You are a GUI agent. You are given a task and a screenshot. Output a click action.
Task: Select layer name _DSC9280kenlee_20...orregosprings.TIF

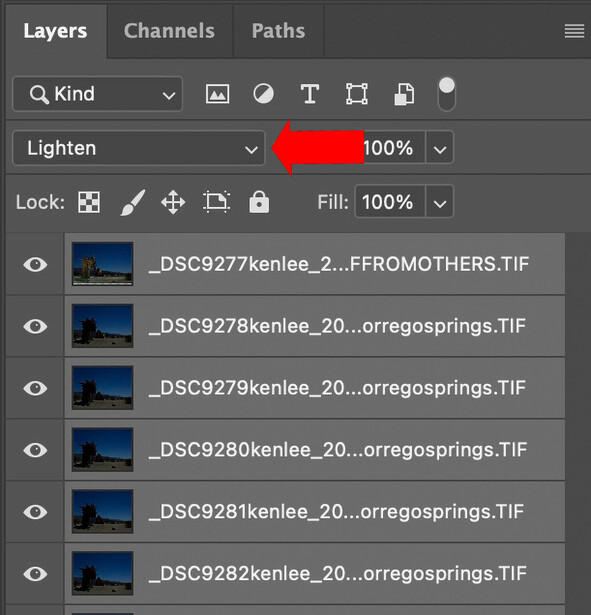tap(338, 450)
